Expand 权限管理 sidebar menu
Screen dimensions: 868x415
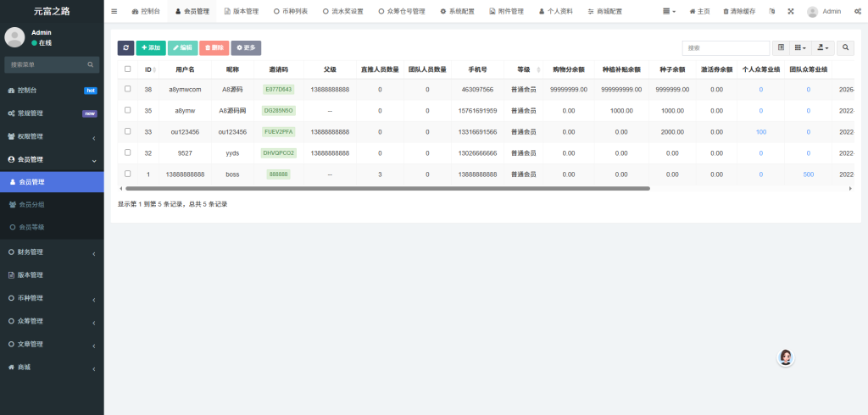coord(52,136)
